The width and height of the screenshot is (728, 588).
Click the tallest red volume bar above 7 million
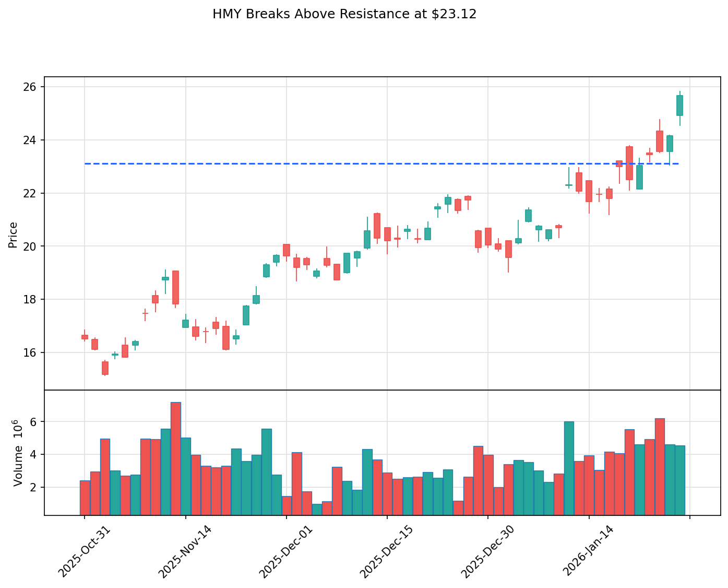176,458
